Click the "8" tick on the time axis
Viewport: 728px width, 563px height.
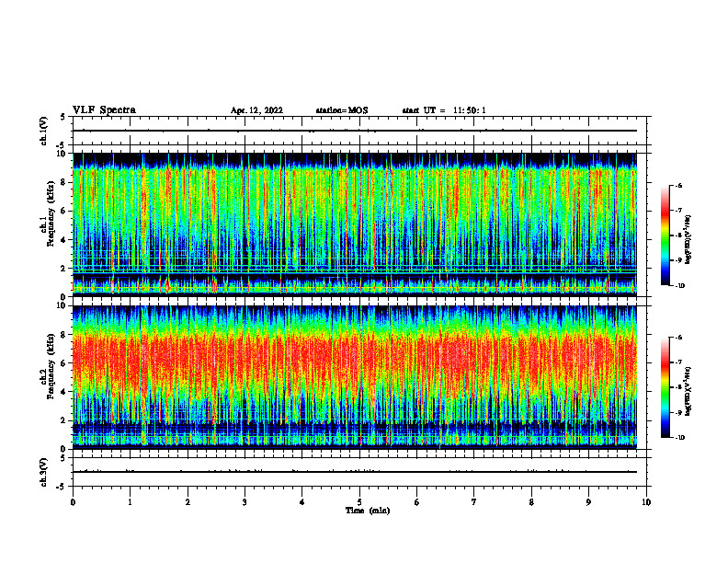[x=531, y=502]
